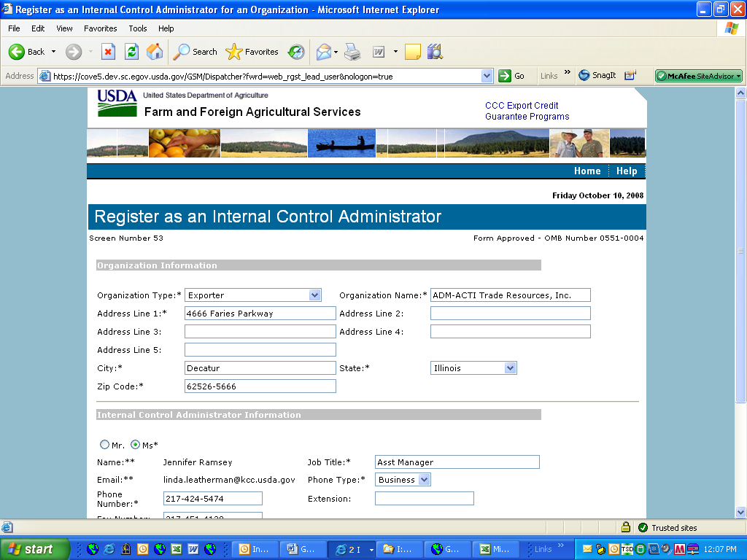Open the Edit menu
This screenshot has height=560, width=747.
[x=38, y=28]
